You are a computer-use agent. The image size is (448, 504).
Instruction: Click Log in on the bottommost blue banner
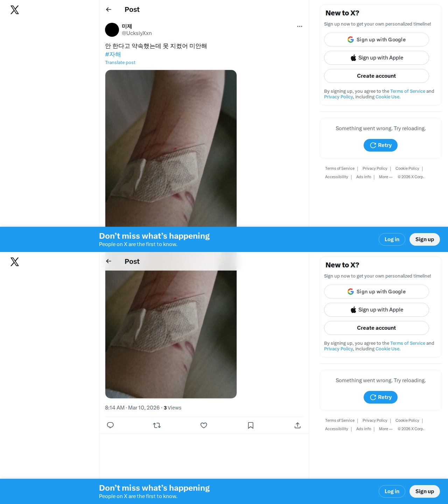392,491
